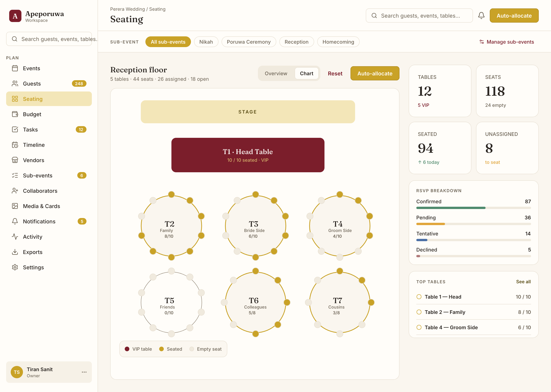Screen dimensions: 551x392
Task: Click the Perera Wedding breadcrumb
Action: click(x=127, y=9)
